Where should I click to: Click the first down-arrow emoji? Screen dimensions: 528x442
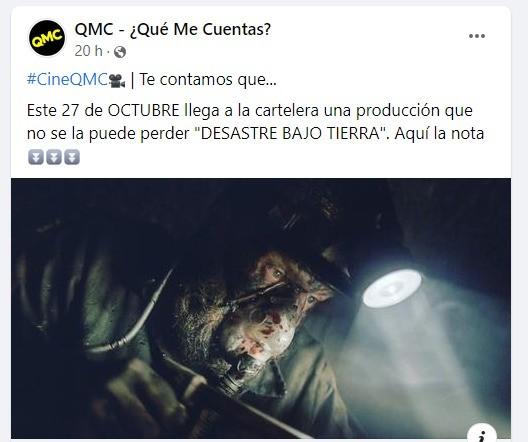tap(36, 157)
